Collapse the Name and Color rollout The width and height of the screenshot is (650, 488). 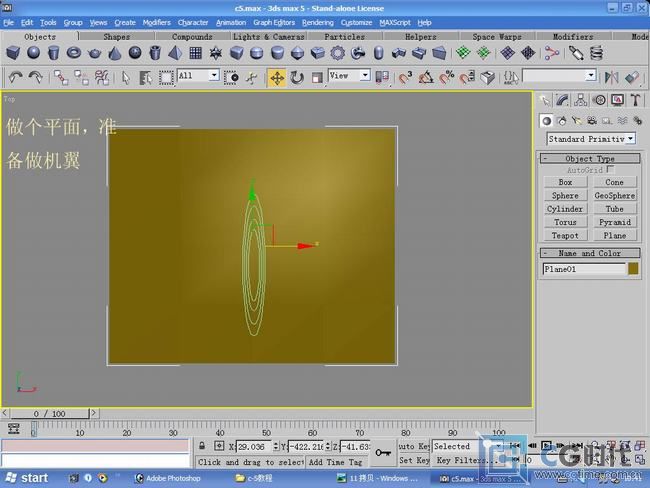click(590, 253)
